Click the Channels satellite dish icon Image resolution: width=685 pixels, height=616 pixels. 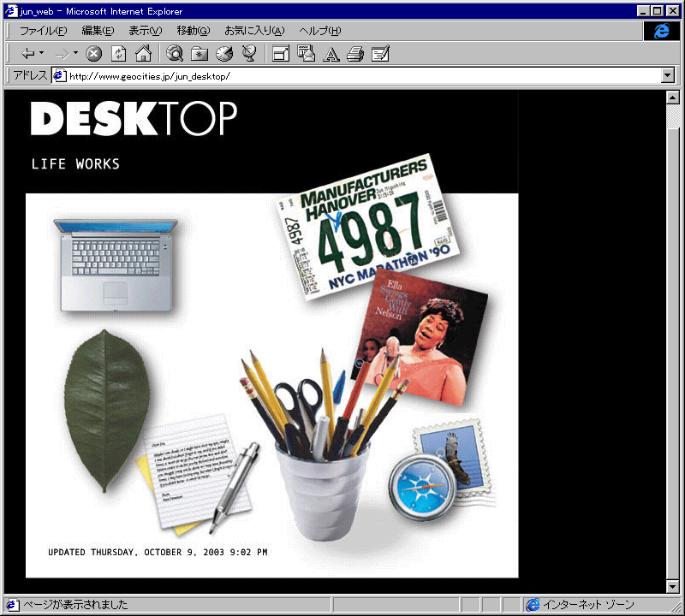tap(249, 54)
